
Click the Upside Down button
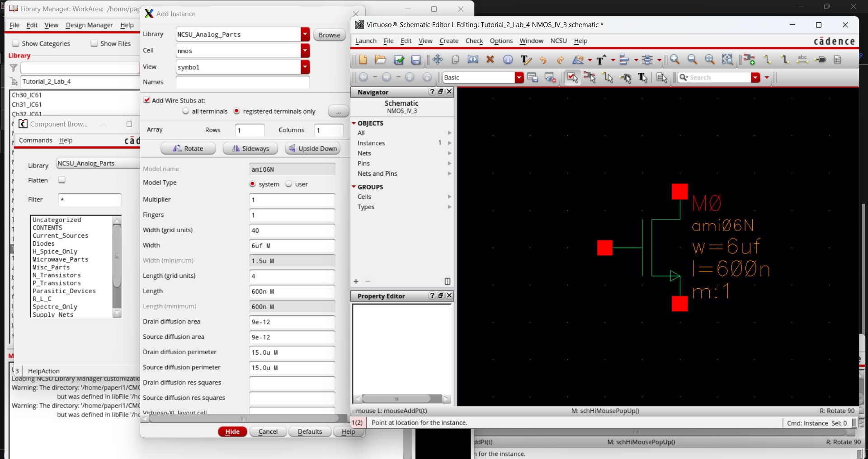click(312, 148)
